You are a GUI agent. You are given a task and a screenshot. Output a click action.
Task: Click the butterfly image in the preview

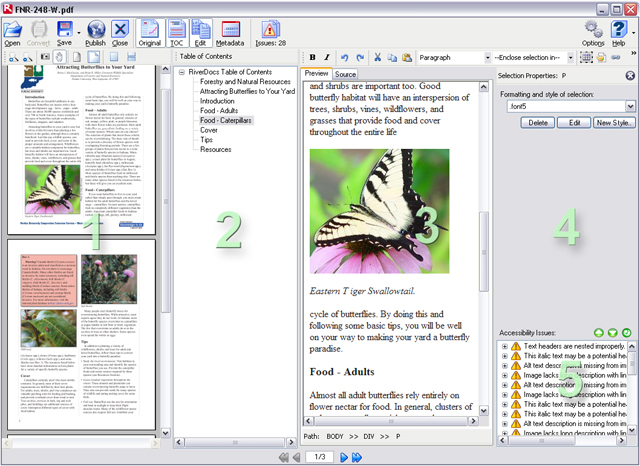click(379, 211)
